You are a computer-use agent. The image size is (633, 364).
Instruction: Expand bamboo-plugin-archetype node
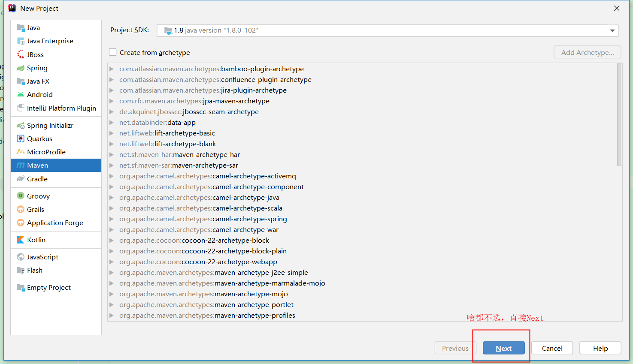(x=112, y=69)
